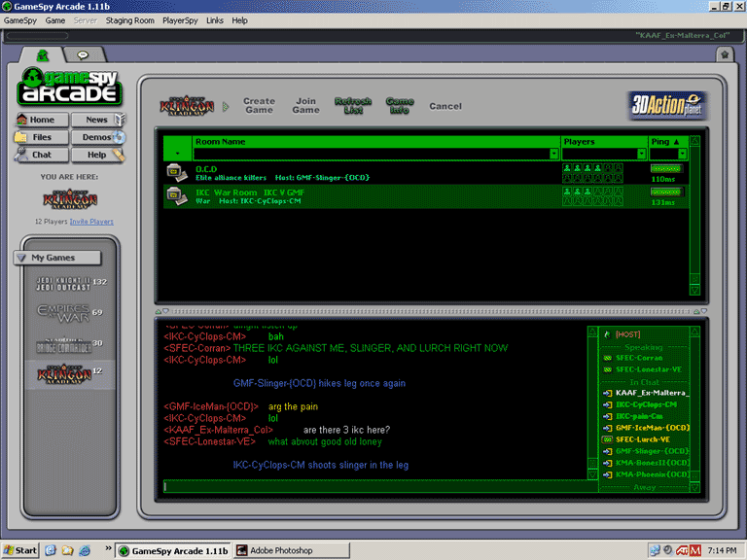Sort by the Room Name column header
This screenshot has height=560, width=747.
tap(376, 141)
